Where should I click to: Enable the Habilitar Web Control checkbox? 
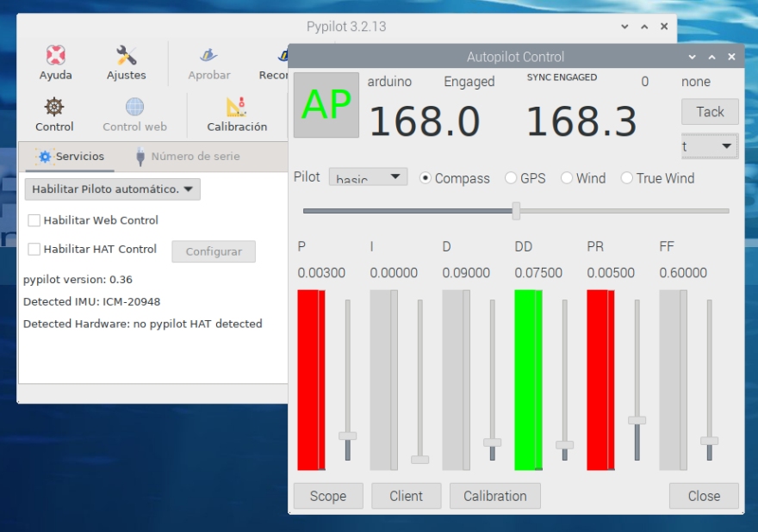coord(34,220)
